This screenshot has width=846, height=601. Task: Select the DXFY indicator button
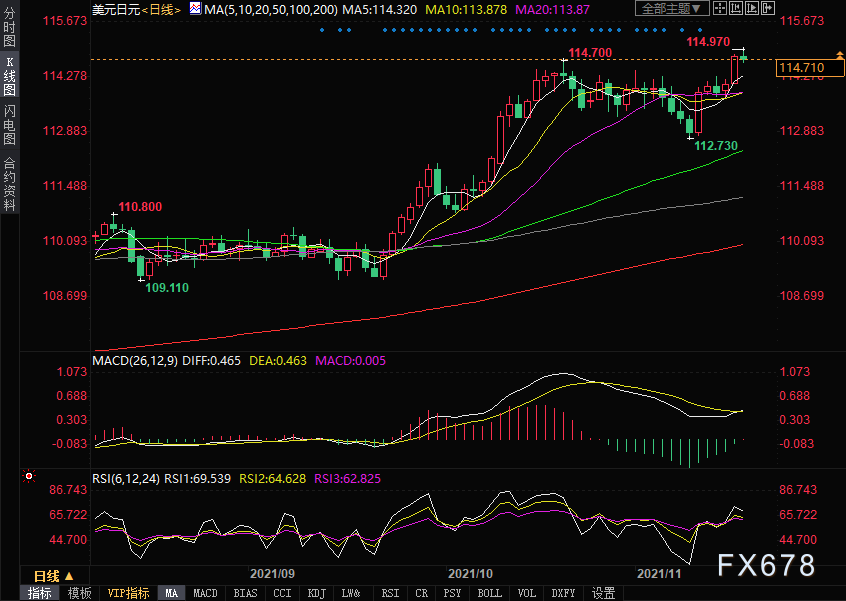pyautogui.click(x=564, y=593)
